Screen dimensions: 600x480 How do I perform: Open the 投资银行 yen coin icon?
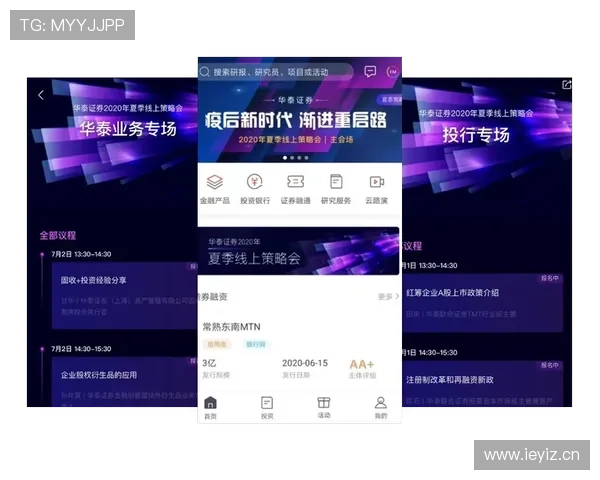pos(255,182)
